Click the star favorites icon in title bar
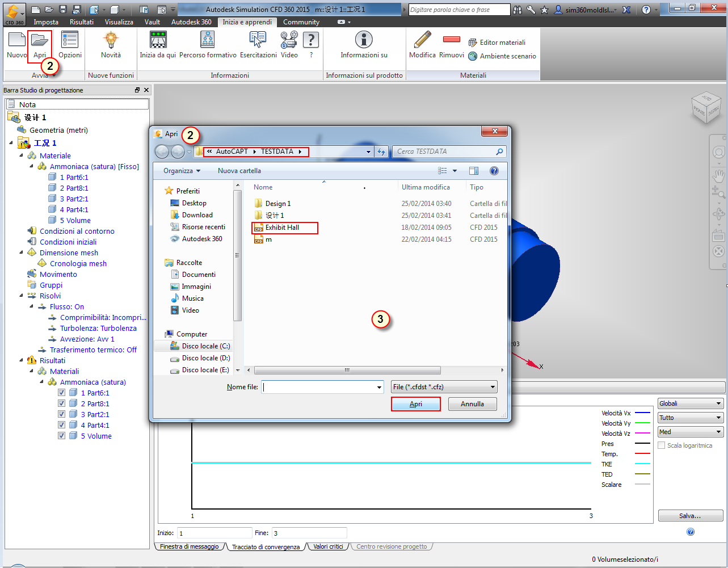This screenshot has height=568, width=728. point(545,10)
